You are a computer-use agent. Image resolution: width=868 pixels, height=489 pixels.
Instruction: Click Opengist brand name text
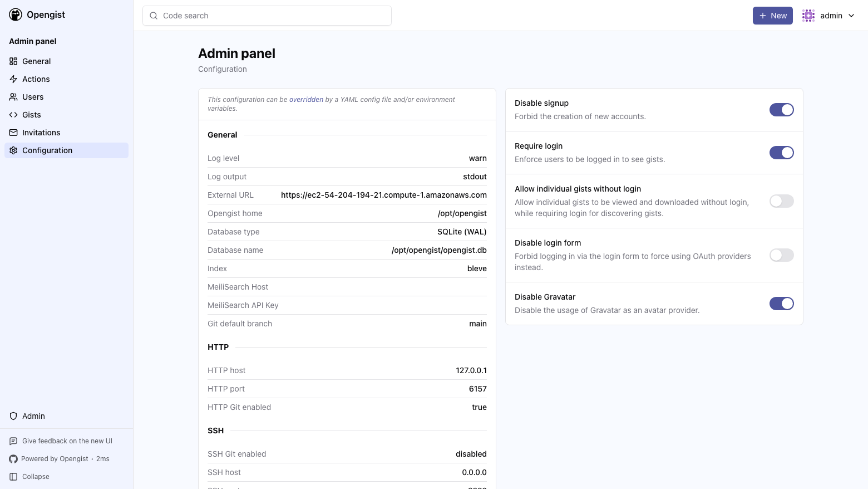coord(46,14)
